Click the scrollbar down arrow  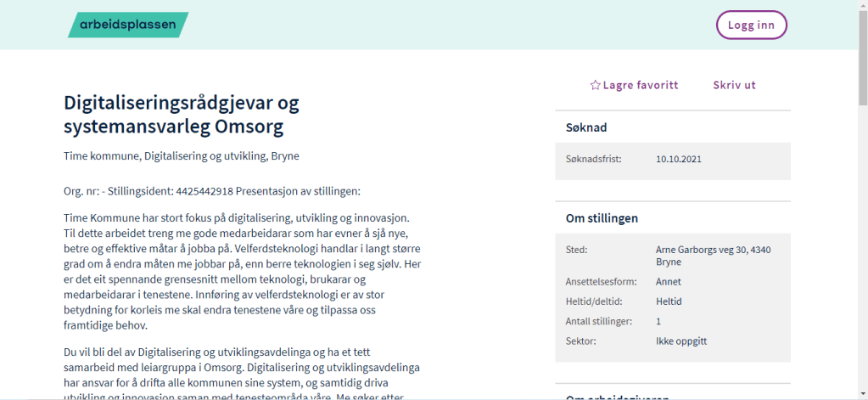pyautogui.click(x=861, y=394)
